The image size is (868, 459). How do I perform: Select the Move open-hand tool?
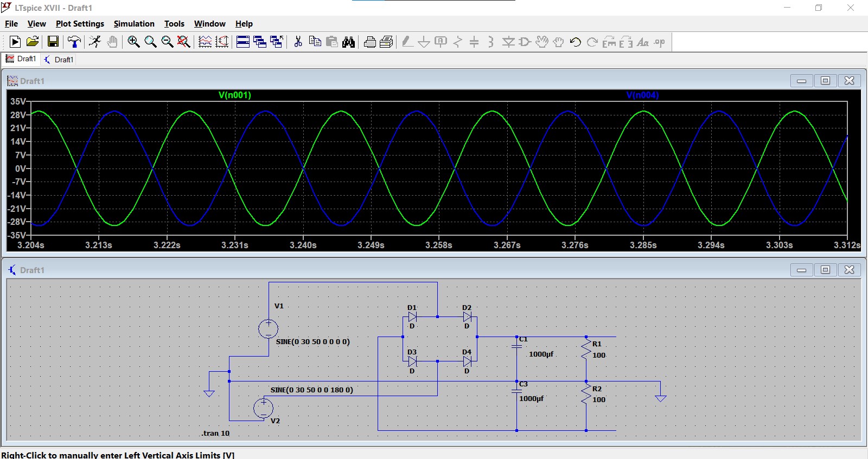pos(541,42)
